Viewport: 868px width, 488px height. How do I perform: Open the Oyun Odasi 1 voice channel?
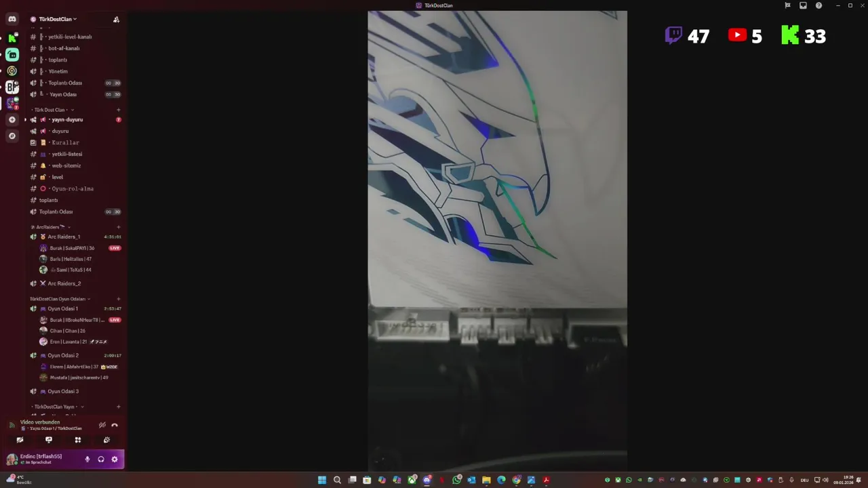75,308
